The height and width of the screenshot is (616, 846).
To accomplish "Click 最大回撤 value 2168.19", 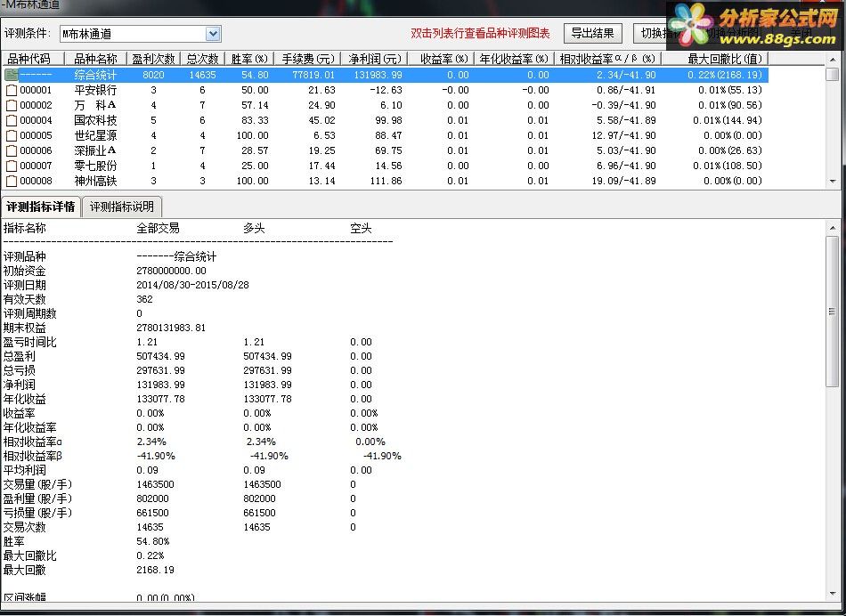I will coord(155,570).
